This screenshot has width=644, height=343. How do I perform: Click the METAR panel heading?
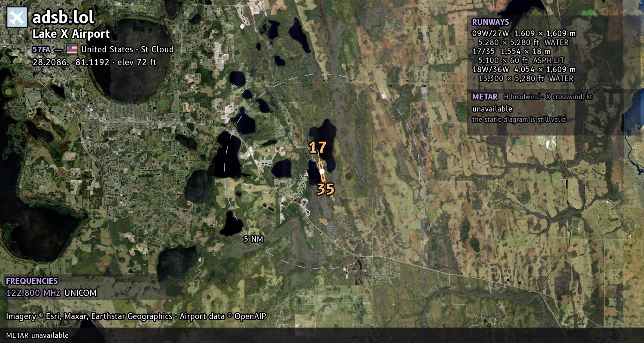pos(485,97)
